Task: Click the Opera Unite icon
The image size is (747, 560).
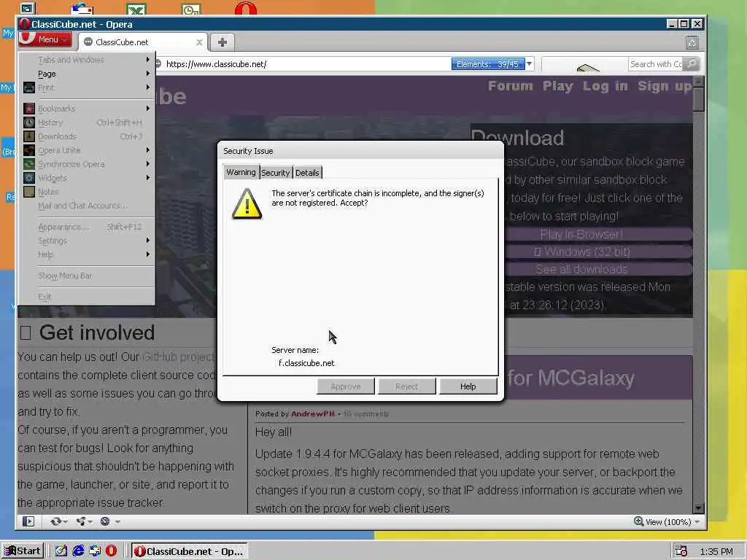Action: coord(29,150)
